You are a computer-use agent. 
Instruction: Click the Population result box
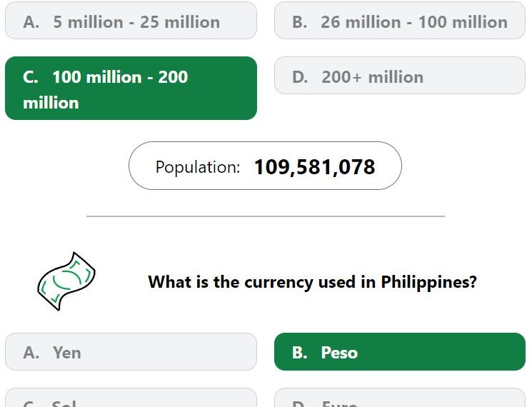click(x=265, y=166)
